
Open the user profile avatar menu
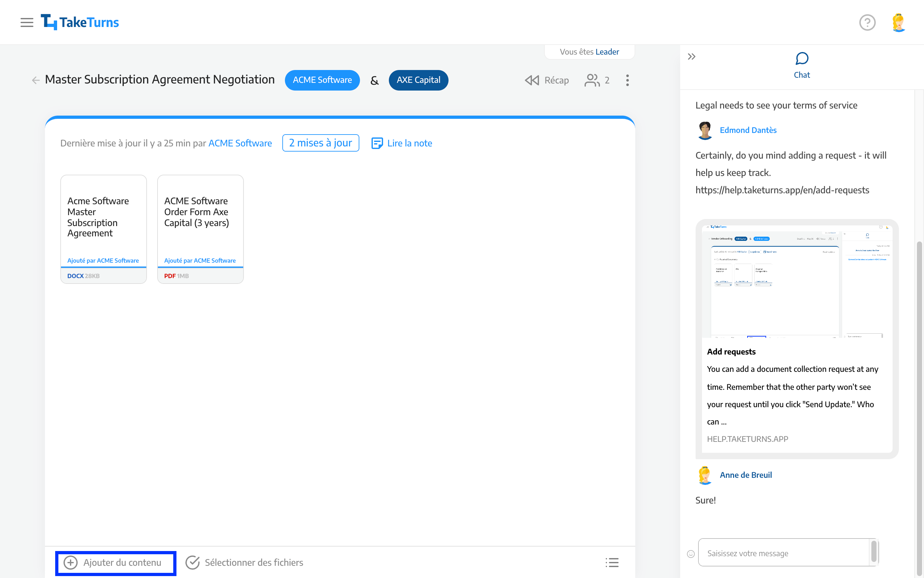pos(898,22)
